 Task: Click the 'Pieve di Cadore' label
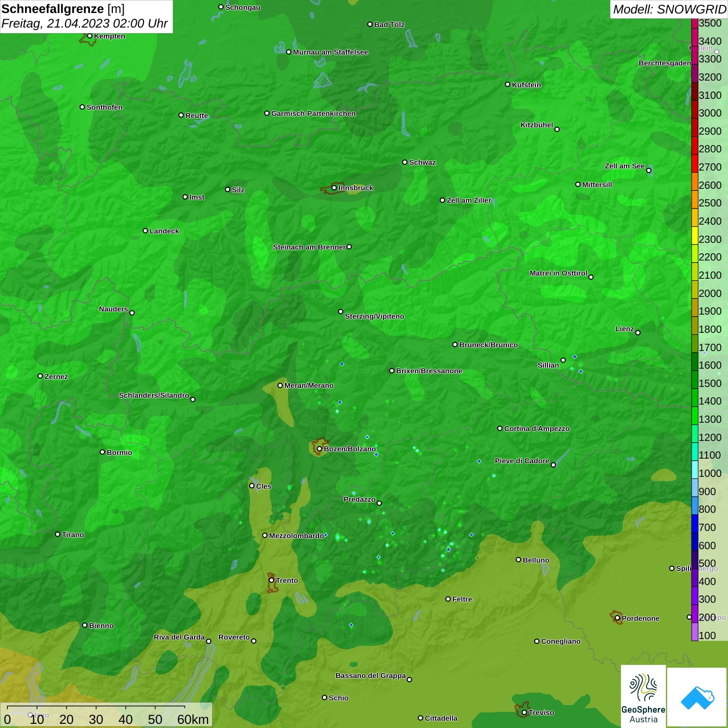(x=522, y=461)
